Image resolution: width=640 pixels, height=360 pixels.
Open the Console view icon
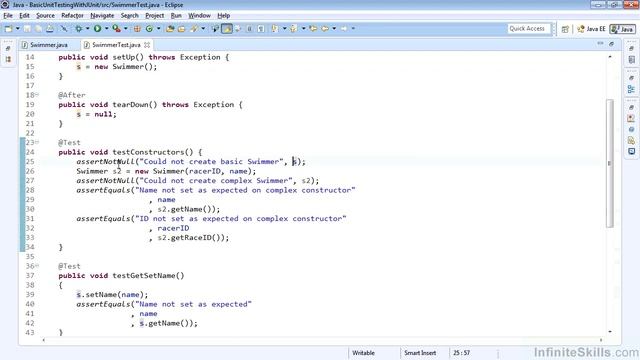pyautogui.click(x=631, y=151)
